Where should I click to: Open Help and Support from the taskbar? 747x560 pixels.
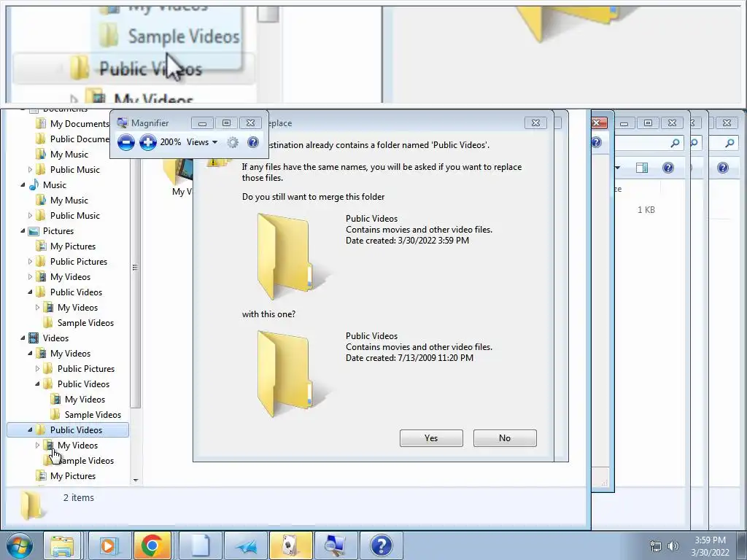coord(381,545)
